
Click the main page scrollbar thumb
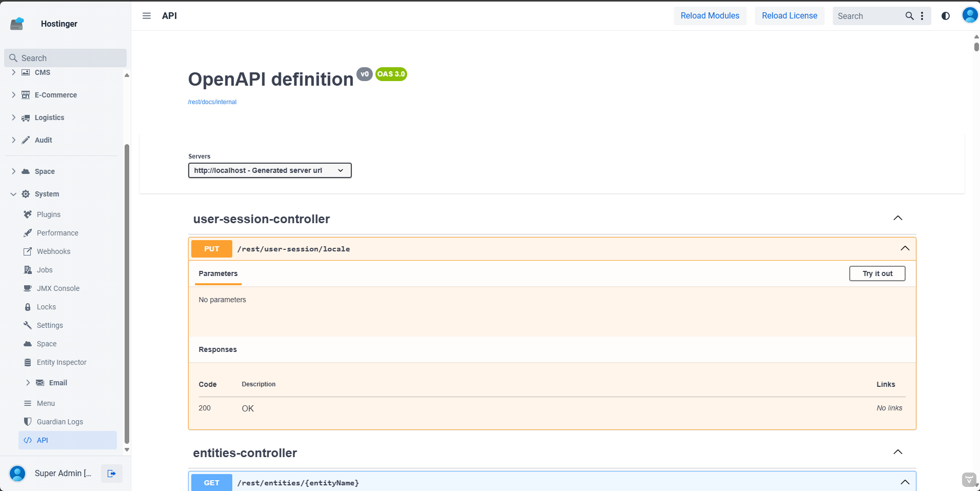tap(976, 47)
